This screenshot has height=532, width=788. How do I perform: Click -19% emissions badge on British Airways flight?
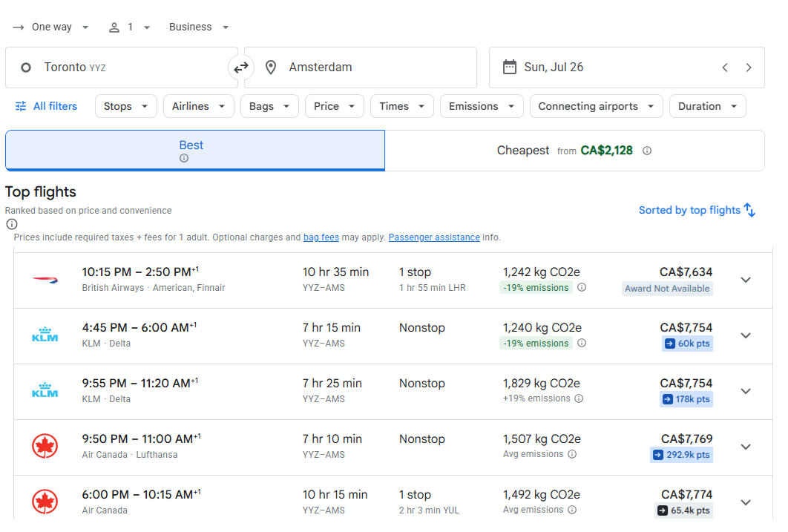point(536,288)
